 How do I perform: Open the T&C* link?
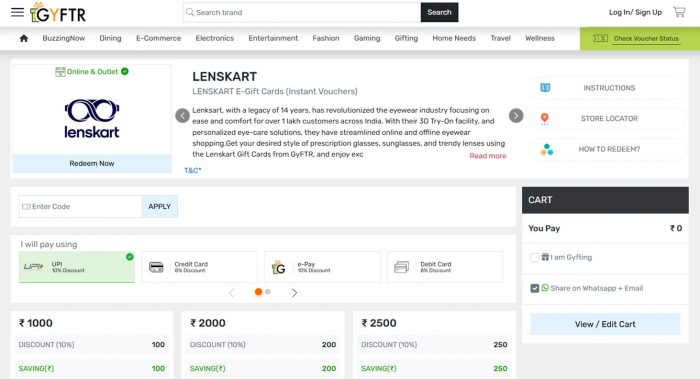pyautogui.click(x=193, y=171)
